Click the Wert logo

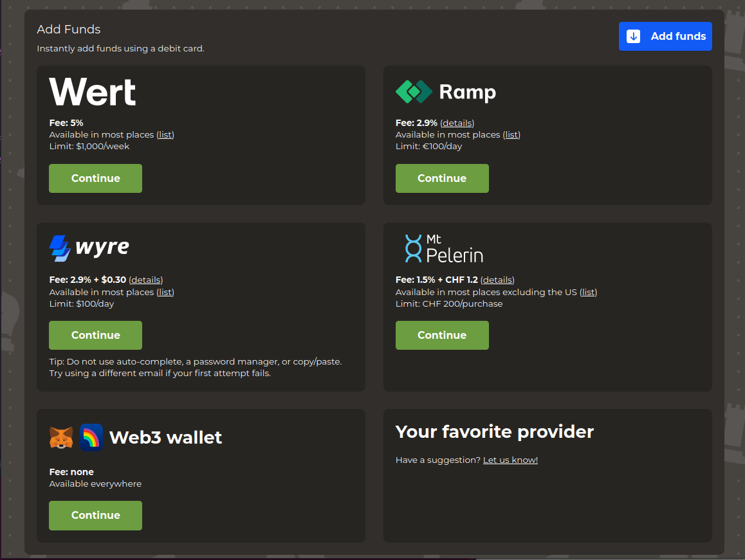coord(93,92)
